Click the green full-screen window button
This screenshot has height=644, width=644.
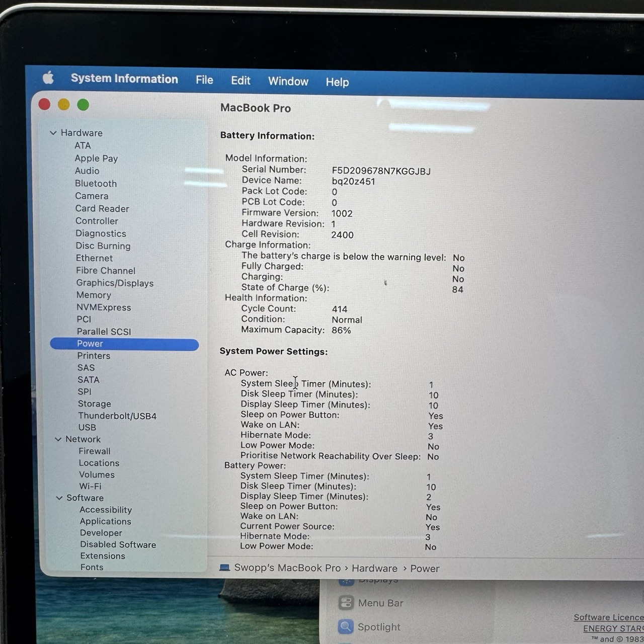point(83,105)
